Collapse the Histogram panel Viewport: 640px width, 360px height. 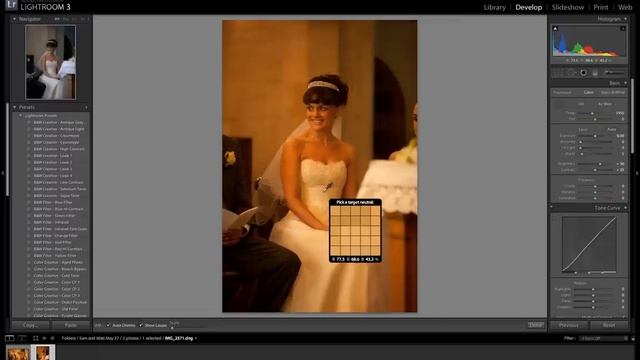pyautogui.click(x=625, y=19)
